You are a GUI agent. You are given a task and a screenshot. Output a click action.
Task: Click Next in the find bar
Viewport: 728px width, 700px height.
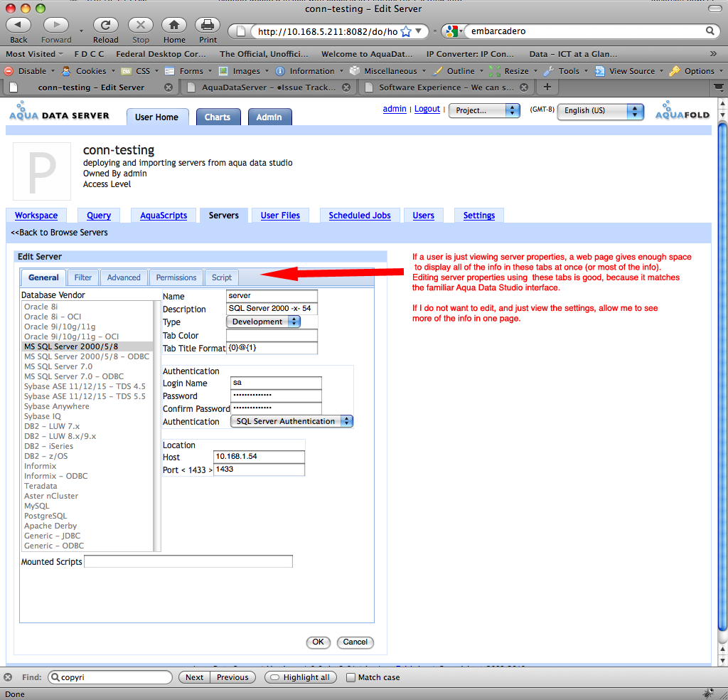pyautogui.click(x=194, y=677)
